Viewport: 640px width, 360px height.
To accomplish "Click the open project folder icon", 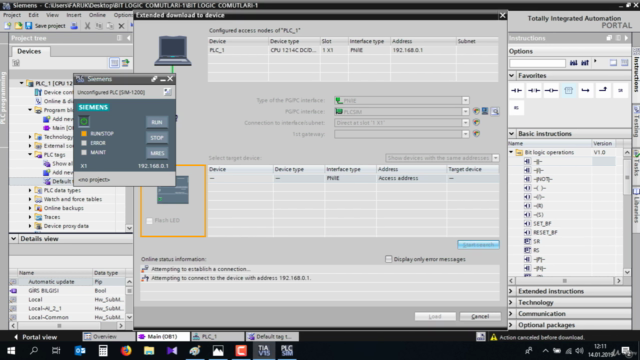I will coord(18,26).
